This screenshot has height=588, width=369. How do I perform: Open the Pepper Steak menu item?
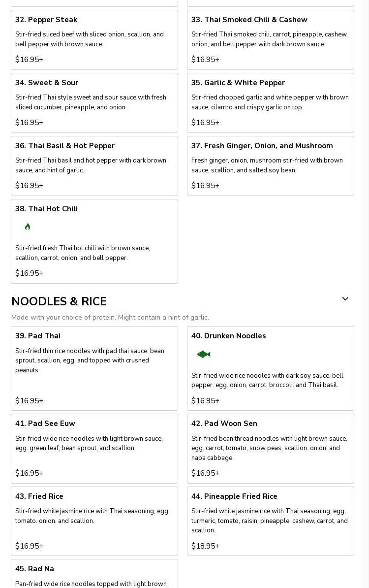tap(46, 20)
